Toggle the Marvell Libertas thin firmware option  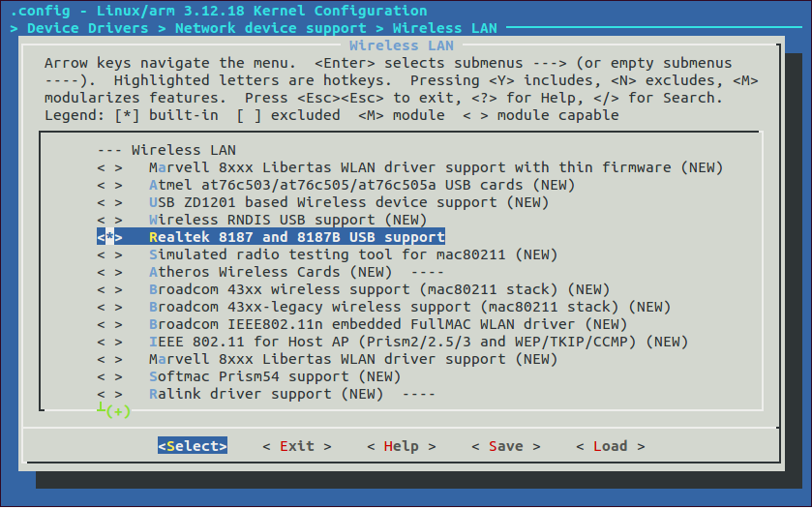pos(409,167)
